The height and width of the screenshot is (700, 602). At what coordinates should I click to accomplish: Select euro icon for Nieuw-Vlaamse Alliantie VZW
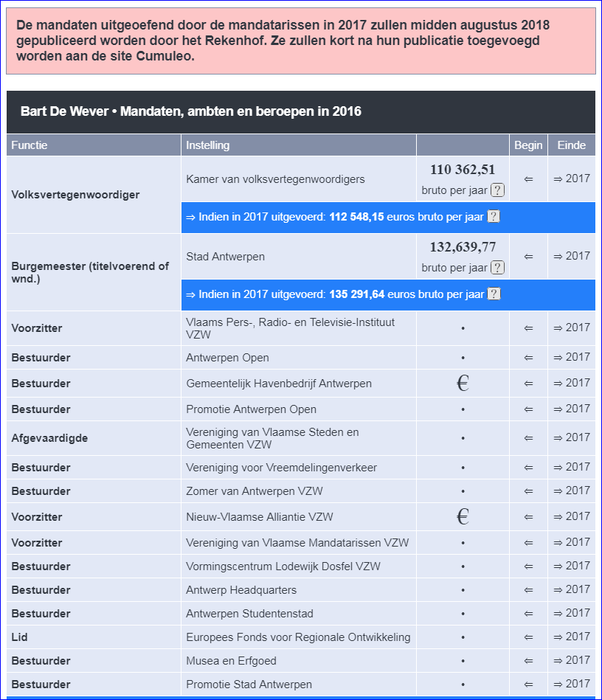click(462, 516)
